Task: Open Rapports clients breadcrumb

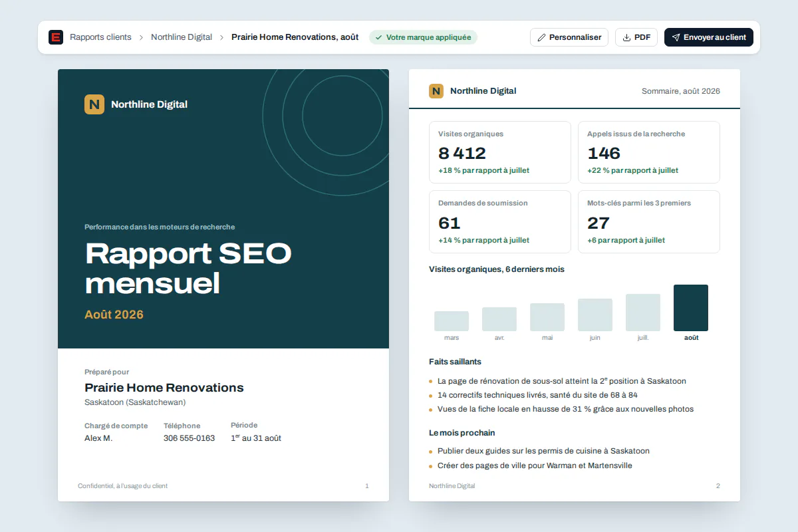Action: 100,37
